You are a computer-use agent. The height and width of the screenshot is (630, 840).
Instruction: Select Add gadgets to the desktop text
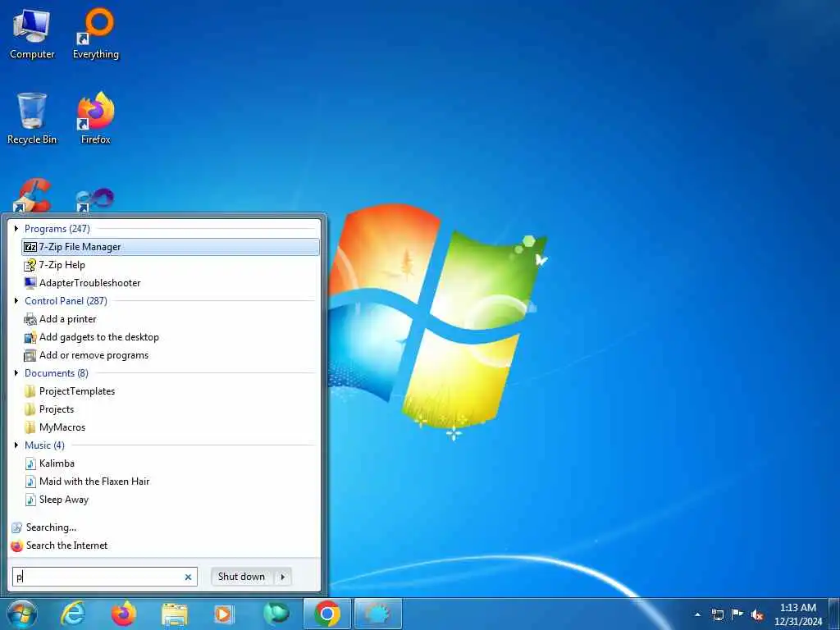pos(99,337)
